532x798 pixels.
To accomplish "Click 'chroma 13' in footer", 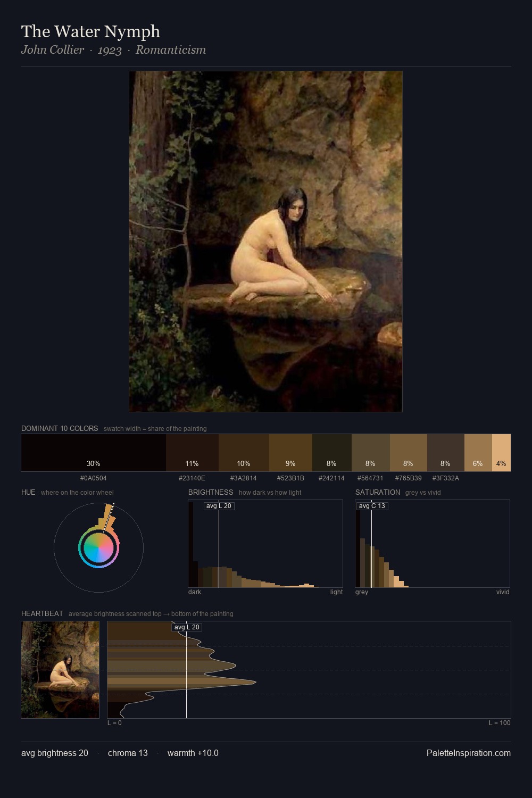I will [128, 753].
